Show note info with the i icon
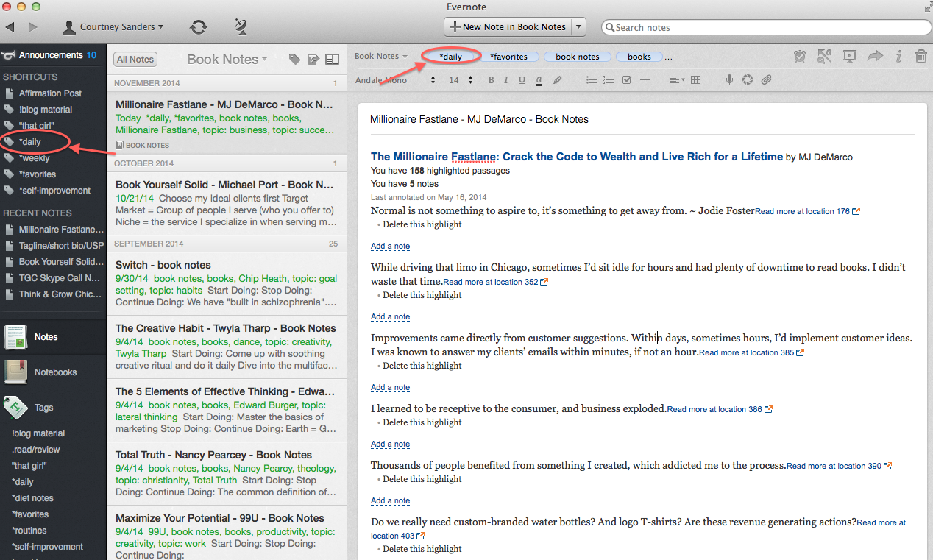Image resolution: width=933 pixels, height=560 pixels. point(898,56)
